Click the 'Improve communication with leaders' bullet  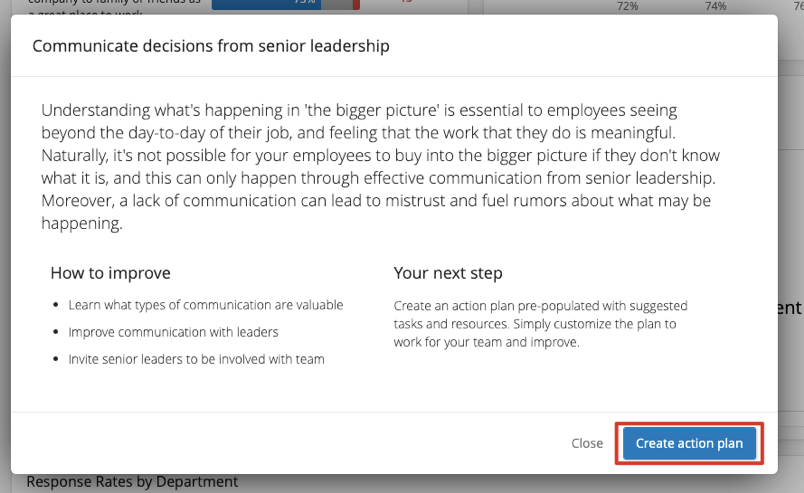click(x=173, y=332)
